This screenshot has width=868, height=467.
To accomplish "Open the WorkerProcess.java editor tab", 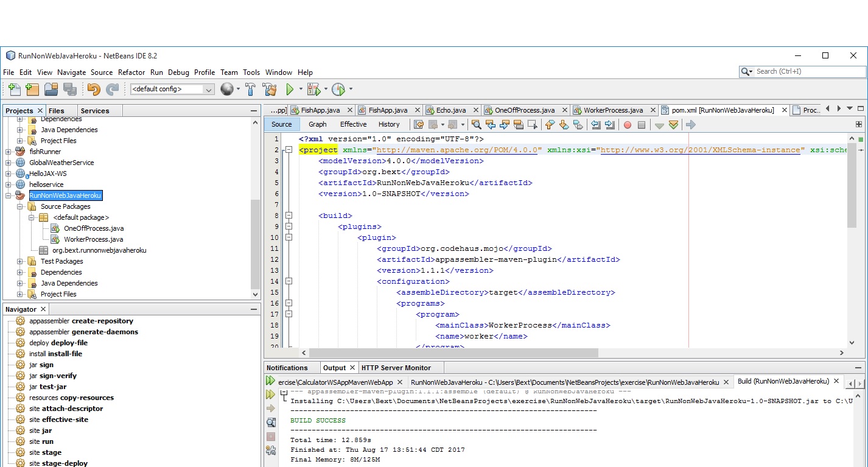I will (613, 110).
